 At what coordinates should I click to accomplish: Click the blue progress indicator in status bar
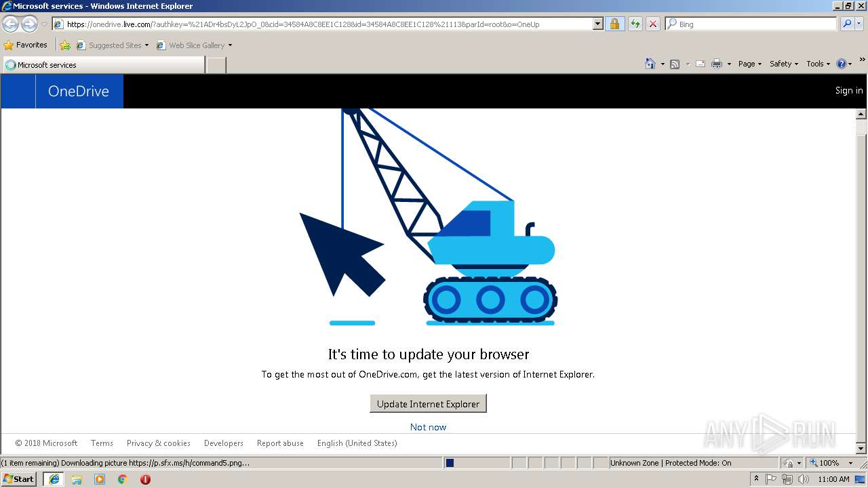(450, 463)
